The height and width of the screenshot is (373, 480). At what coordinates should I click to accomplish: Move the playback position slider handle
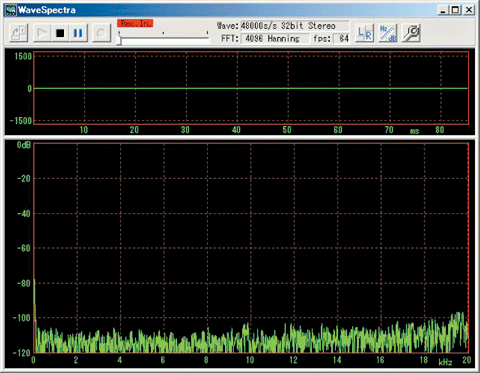[x=119, y=39]
